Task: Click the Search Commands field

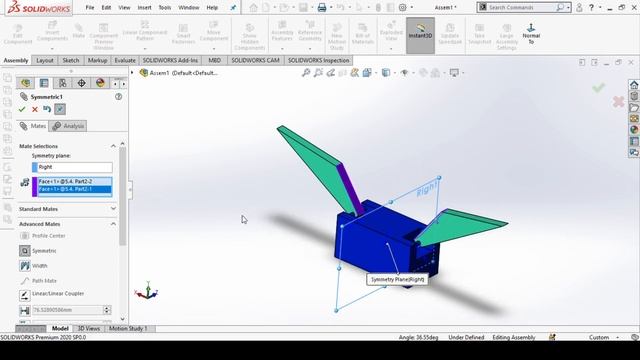Action: [x=523, y=7]
